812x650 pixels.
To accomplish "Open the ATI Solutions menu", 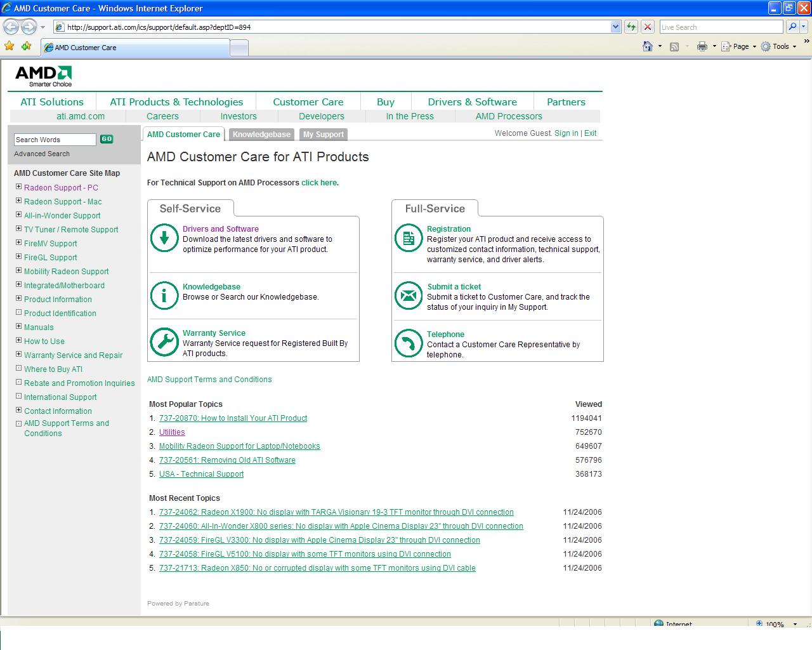I will (52, 102).
